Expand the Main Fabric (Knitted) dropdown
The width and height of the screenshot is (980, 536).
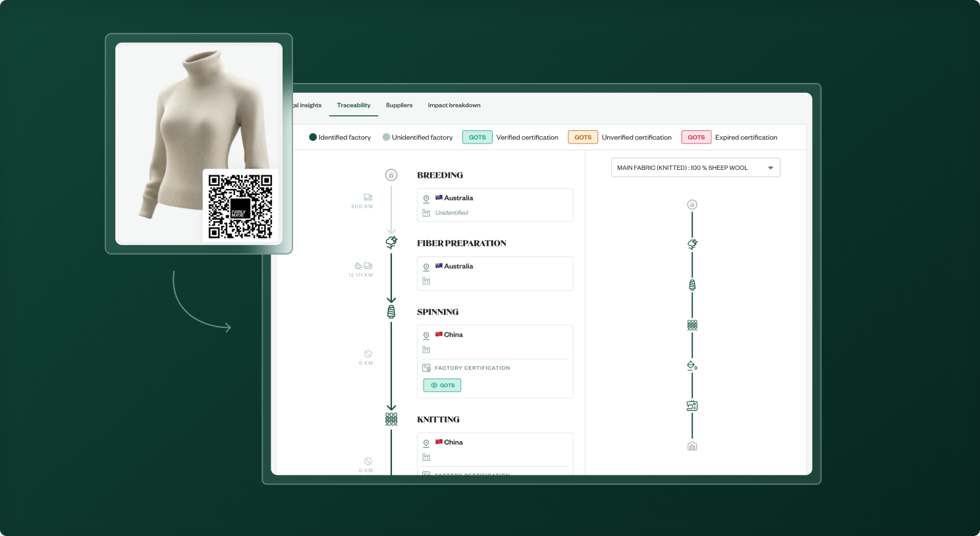tap(695, 168)
